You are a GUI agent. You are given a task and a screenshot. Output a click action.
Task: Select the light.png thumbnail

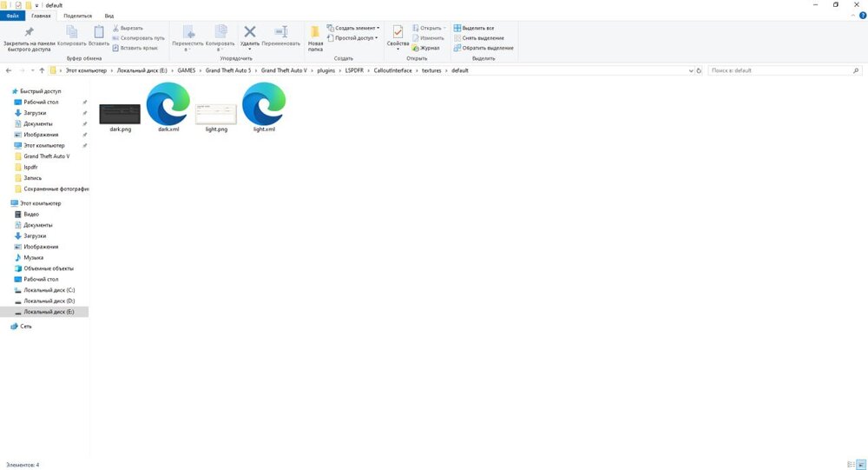point(216,114)
